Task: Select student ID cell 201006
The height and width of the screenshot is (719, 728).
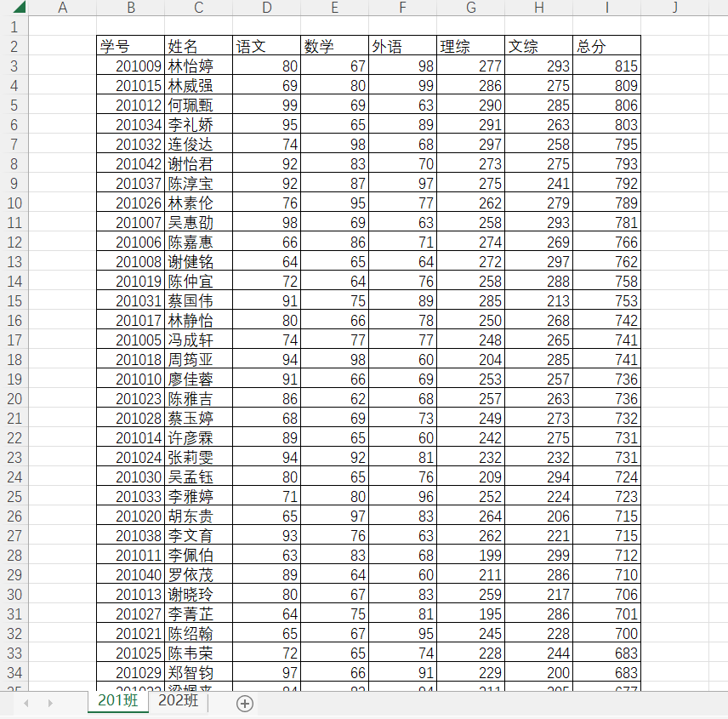Action: click(x=130, y=242)
